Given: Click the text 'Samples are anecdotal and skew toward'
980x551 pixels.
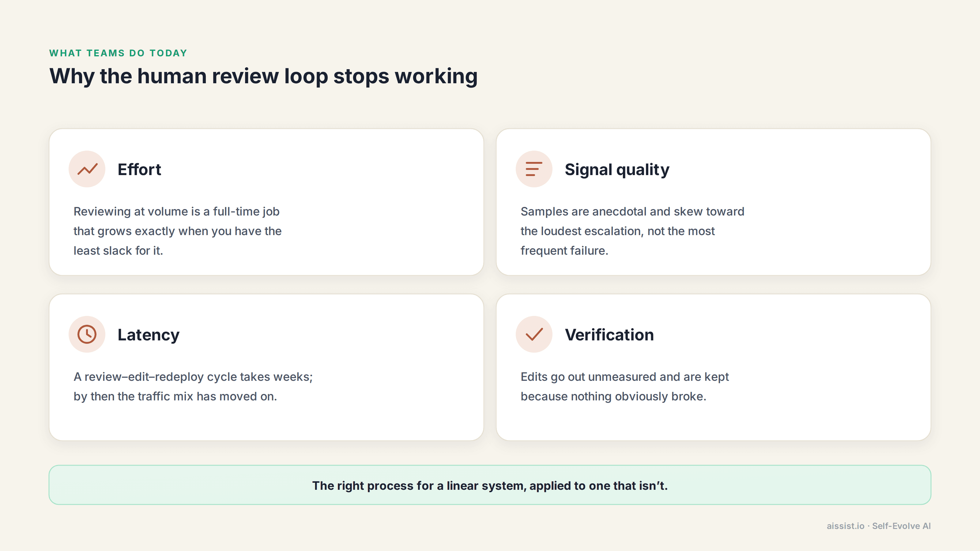Looking at the screenshot, I should [x=632, y=212].
